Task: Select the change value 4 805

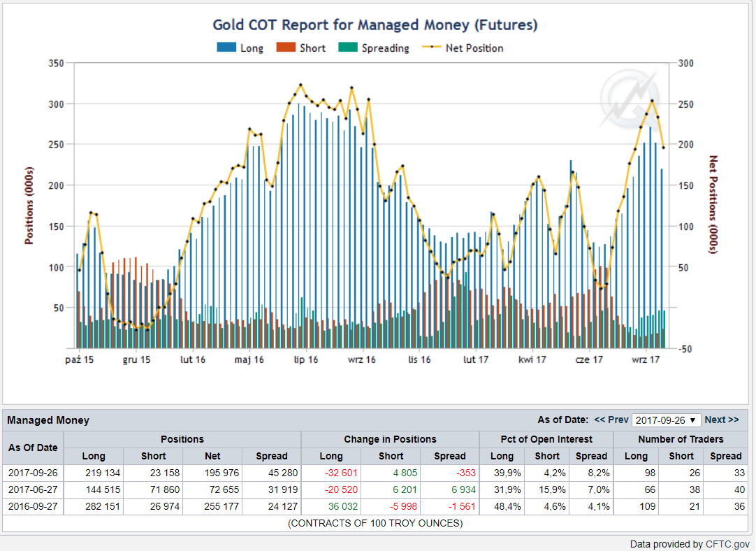Action: 405,473
